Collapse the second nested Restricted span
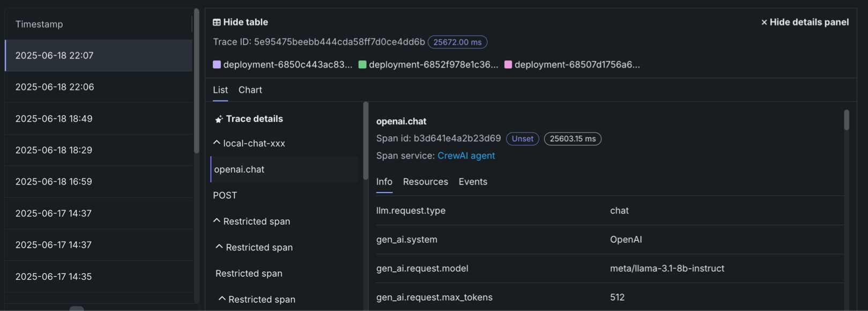 point(219,247)
